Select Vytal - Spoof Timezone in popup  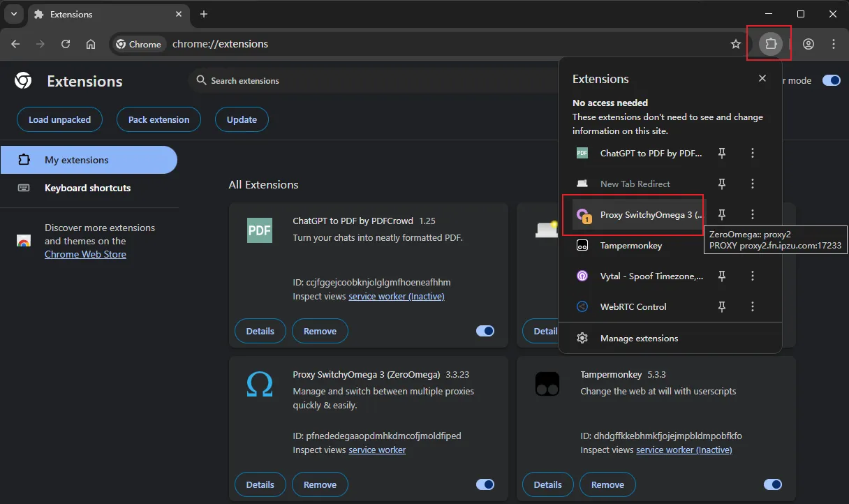point(640,276)
